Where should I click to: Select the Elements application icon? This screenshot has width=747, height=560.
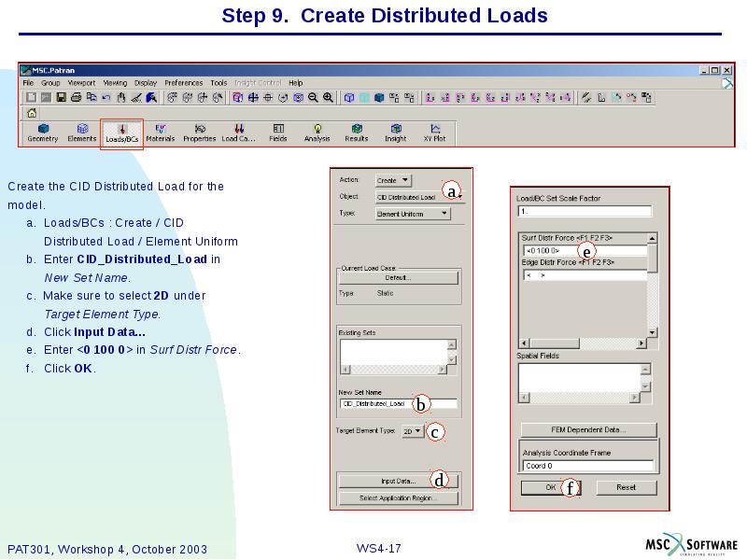[80, 131]
